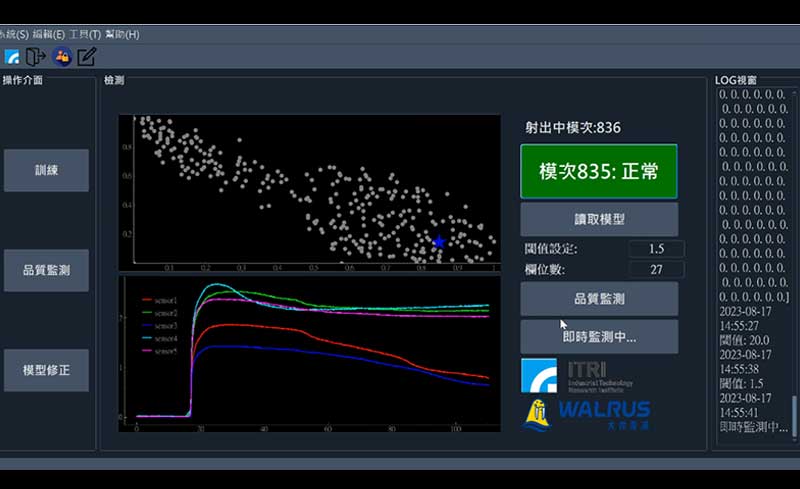This screenshot has width=800, height=489.
Task: Click the sensor4 legend entry
Action: (159, 338)
